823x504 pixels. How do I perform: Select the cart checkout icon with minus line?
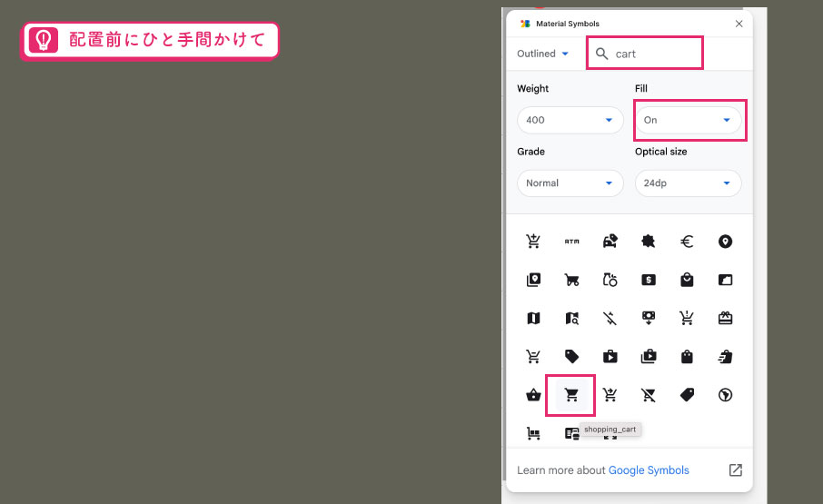tap(533, 357)
